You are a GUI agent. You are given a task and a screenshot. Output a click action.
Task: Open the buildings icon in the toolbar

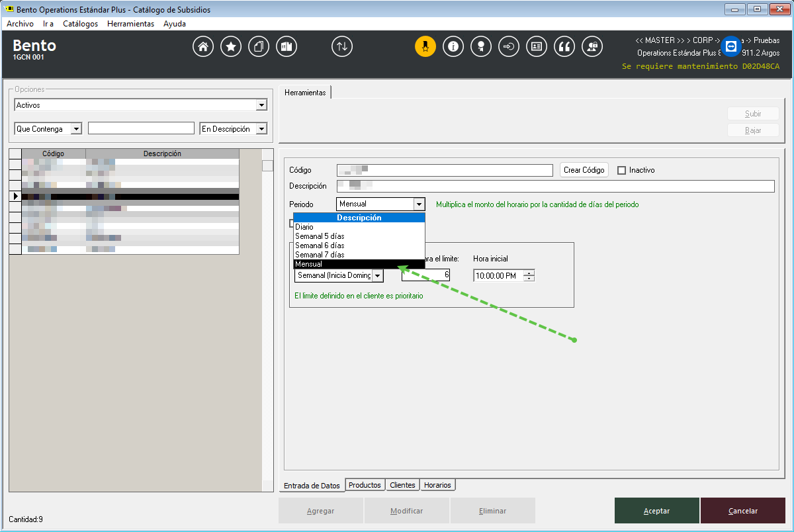[x=287, y=47]
